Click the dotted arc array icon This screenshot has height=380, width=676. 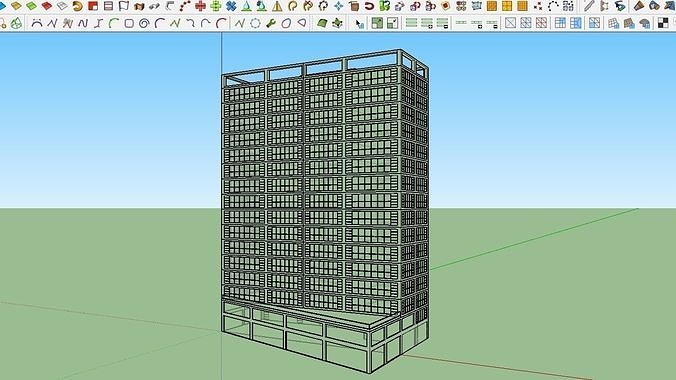coord(553,6)
